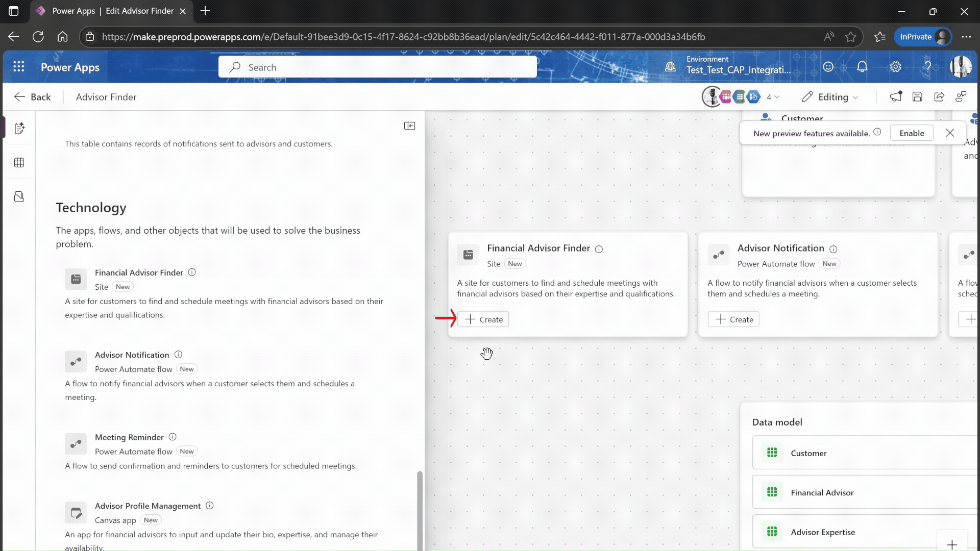
Task: Go back using the Back button
Action: pyautogui.click(x=33, y=97)
